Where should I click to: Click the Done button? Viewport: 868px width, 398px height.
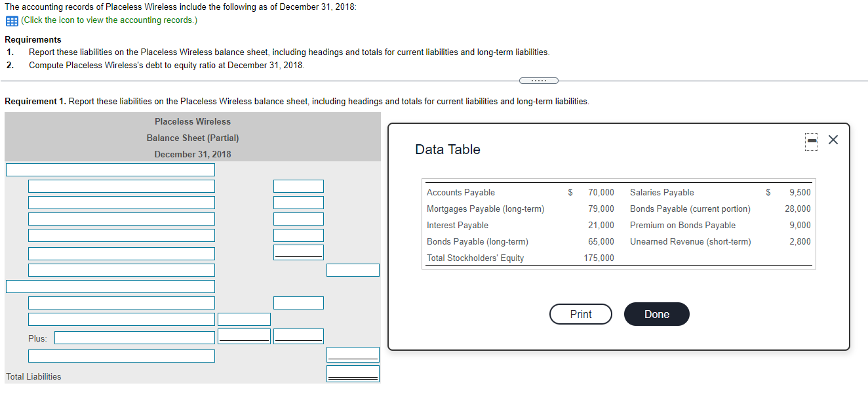(x=657, y=314)
